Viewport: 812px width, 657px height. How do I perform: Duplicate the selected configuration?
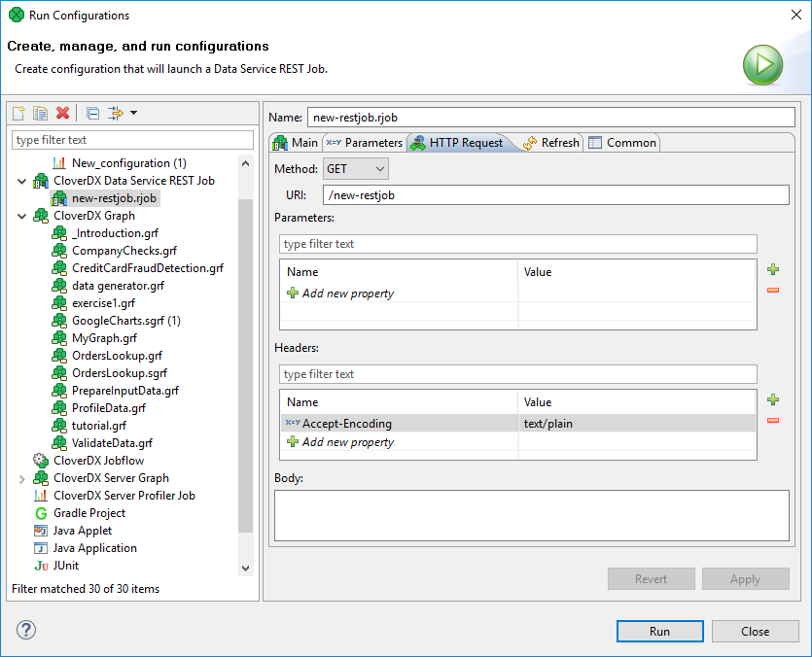point(39,113)
